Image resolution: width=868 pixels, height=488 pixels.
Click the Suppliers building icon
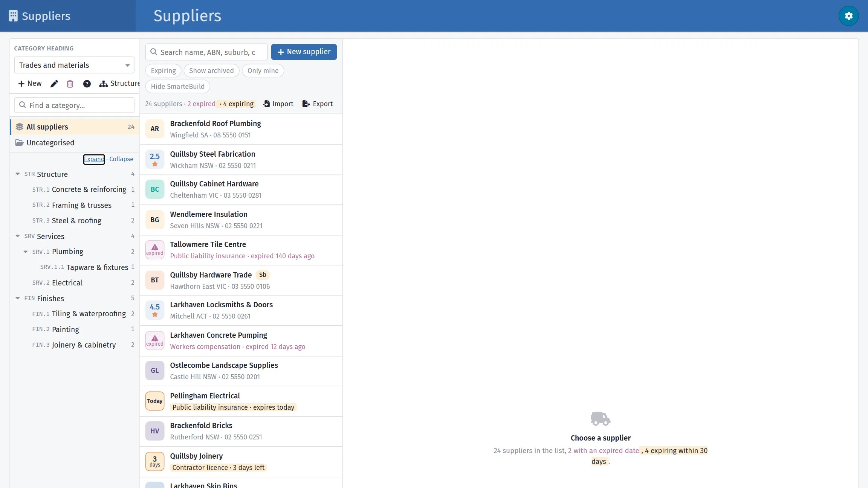coord(13,16)
